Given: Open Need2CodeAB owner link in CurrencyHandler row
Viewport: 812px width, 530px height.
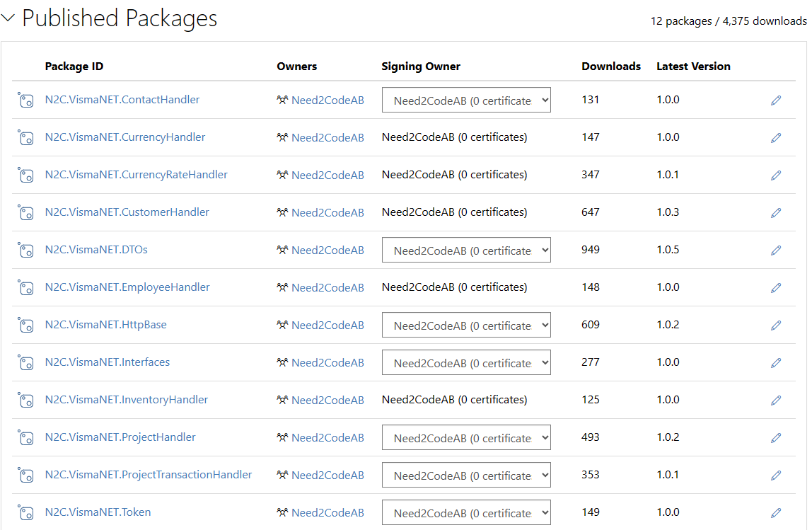Looking at the screenshot, I should pyautogui.click(x=327, y=137).
